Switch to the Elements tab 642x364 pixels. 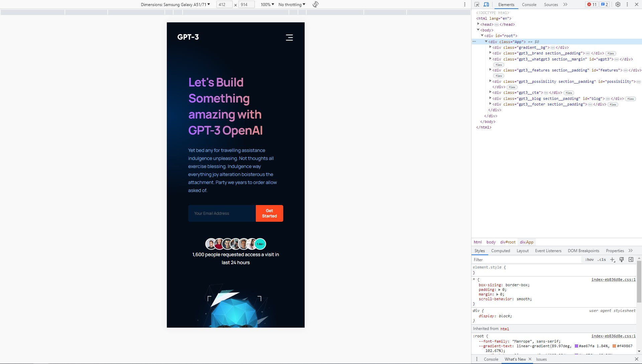(506, 4)
